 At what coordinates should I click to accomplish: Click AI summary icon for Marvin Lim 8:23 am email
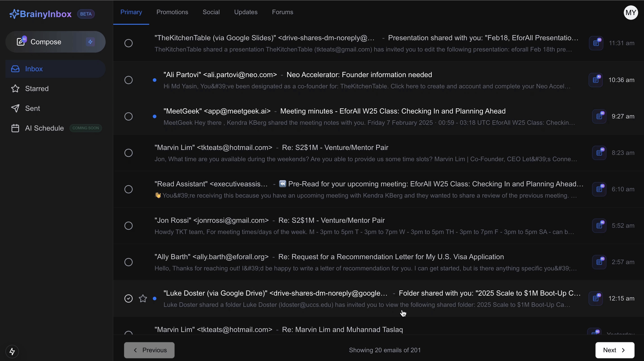[x=599, y=153]
